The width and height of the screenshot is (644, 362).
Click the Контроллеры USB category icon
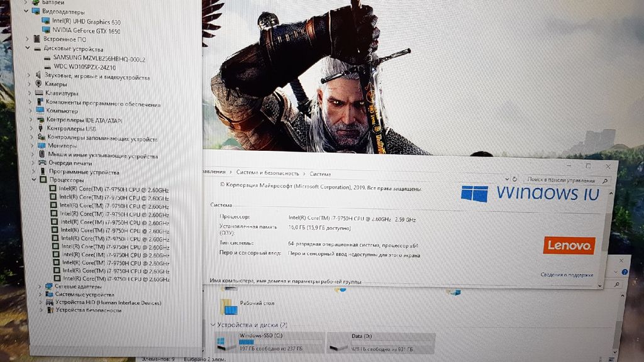tap(41, 128)
